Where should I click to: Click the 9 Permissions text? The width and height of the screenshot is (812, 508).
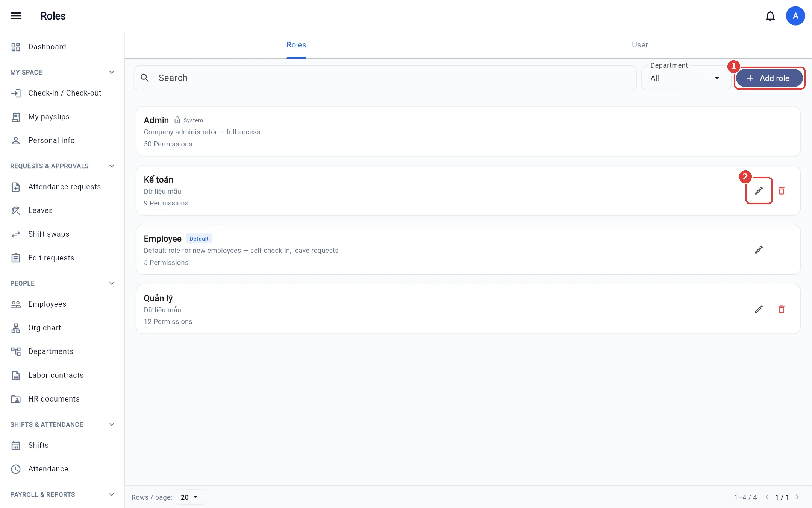166,203
